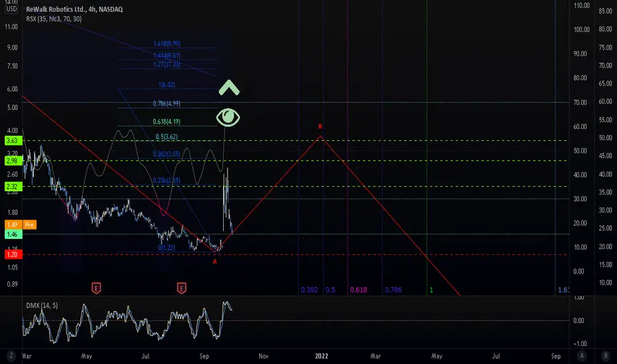
Task: Click the B button in bottom-right corner
Action: [606, 356]
